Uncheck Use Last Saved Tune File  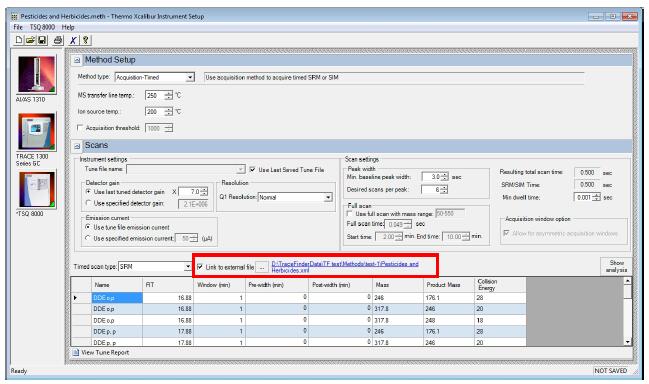pos(252,170)
